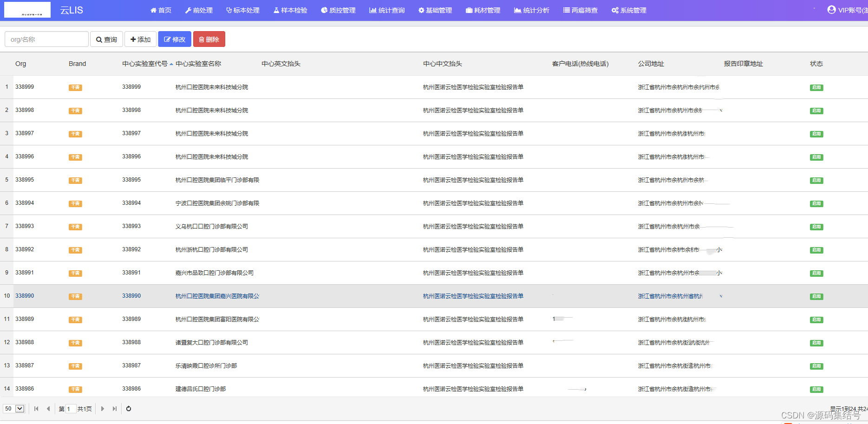Click lab code 338988 cell
This screenshot has width=868, height=424.
[131, 342]
